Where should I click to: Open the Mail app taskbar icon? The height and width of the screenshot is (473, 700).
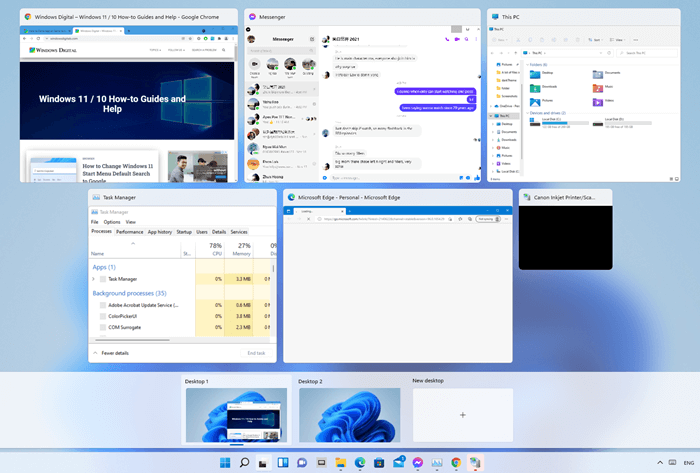click(399, 462)
